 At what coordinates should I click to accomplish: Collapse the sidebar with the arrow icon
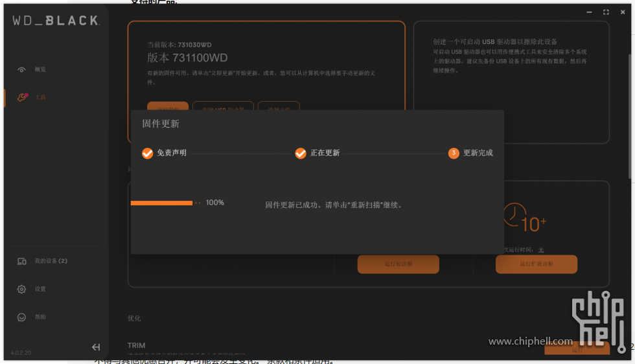[x=96, y=347]
